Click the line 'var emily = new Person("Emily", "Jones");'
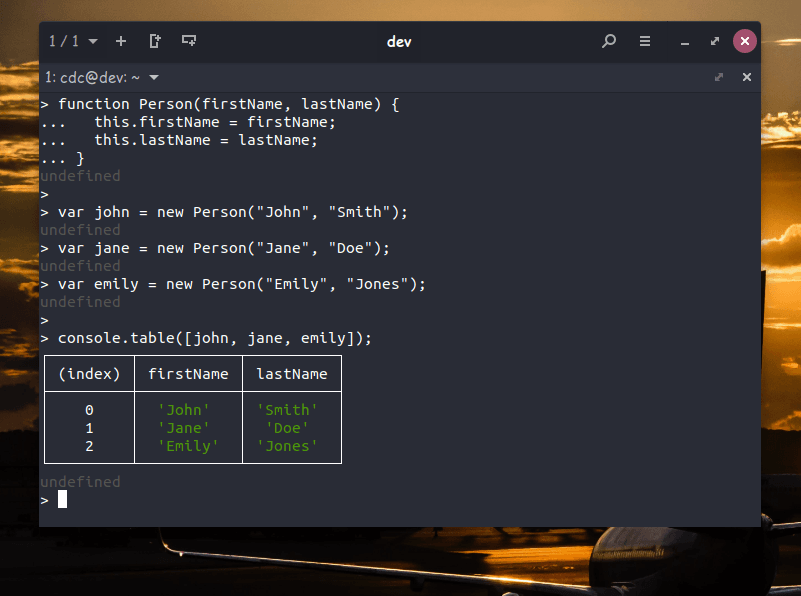 (x=242, y=284)
